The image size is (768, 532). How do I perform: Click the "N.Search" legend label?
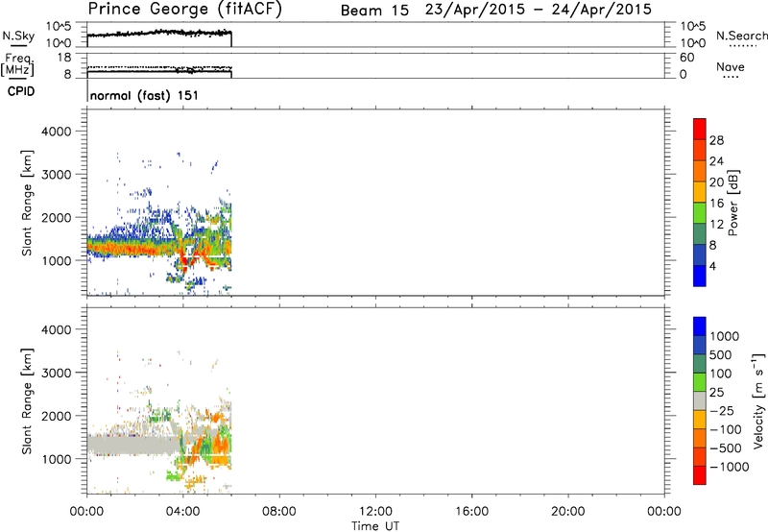click(741, 36)
